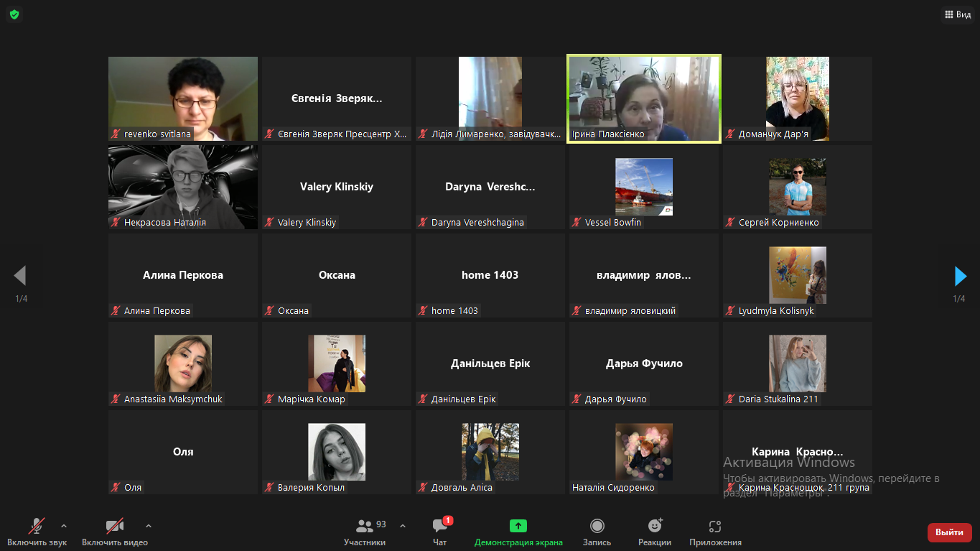Select Ірина Плаксієнко active speaker tile
This screenshot has width=980, height=551.
click(x=644, y=99)
